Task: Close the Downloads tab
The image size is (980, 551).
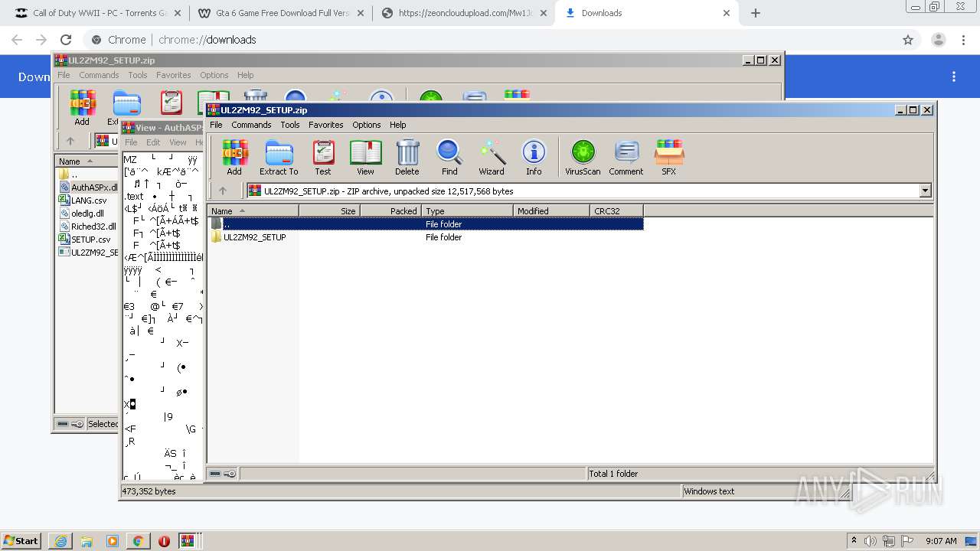Action: click(x=727, y=13)
